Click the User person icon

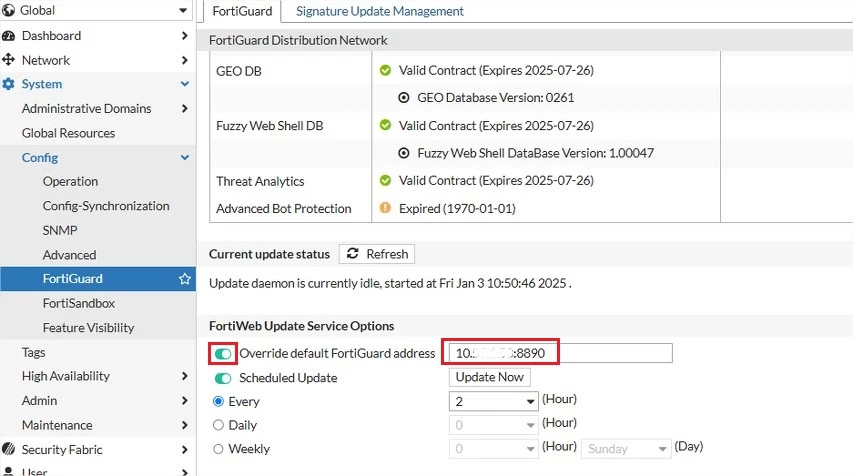pos(8,471)
